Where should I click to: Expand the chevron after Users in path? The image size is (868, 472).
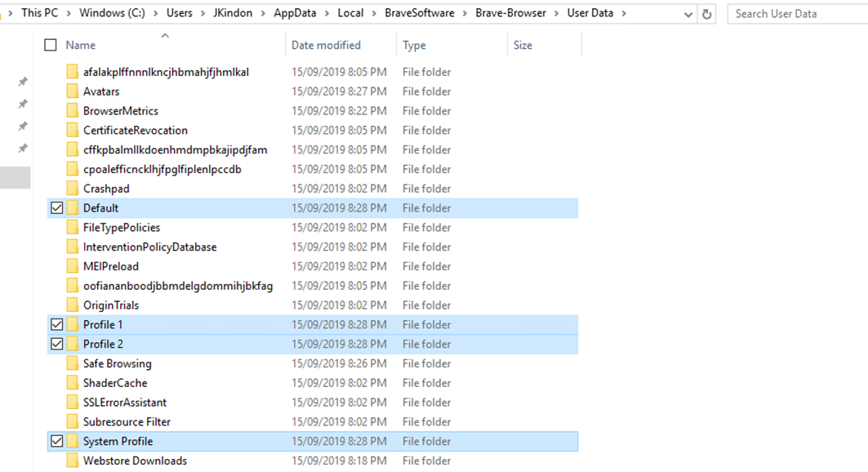(203, 13)
